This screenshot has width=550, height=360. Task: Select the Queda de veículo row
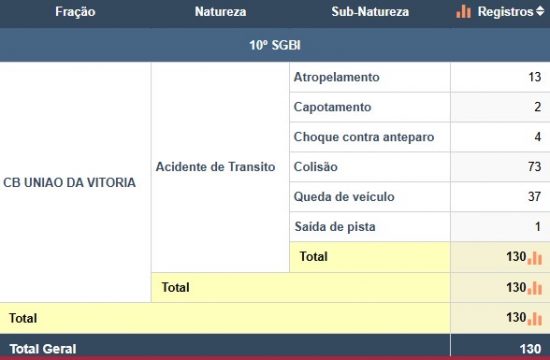(x=420, y=196)
